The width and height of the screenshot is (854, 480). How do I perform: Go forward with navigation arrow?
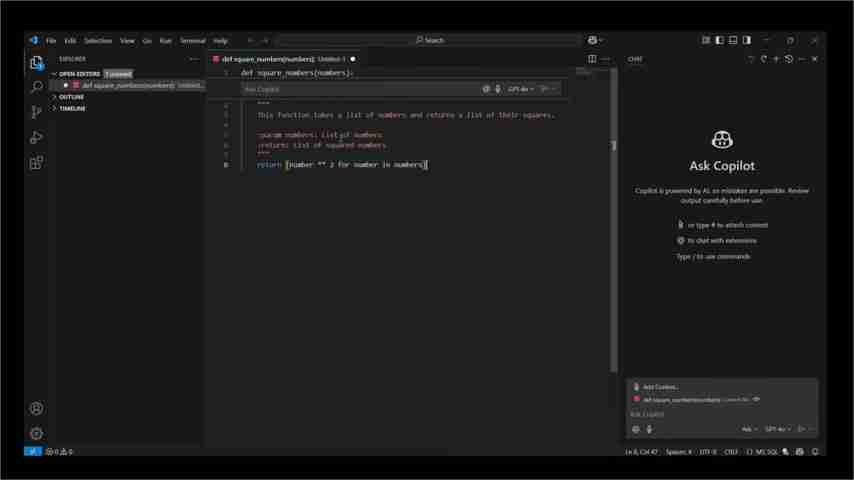pyautogui.click(x=265, y=40)
